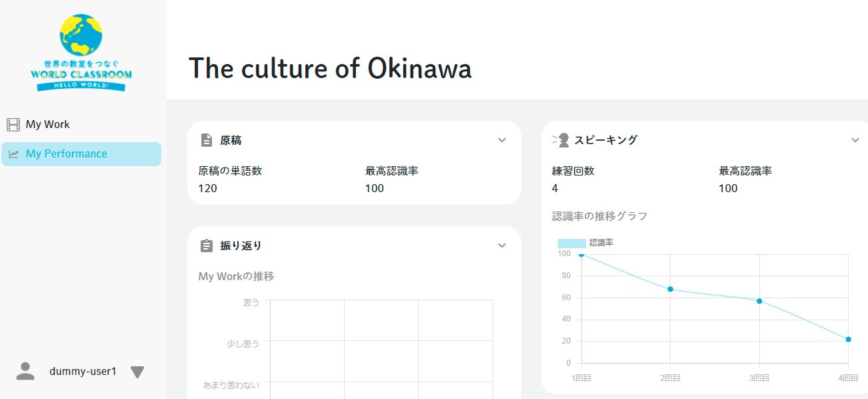Screen dimensions: 868x399
Task: Click the 4回目 data point on graph
Action: pyautogui.click(x=848, y=340)
